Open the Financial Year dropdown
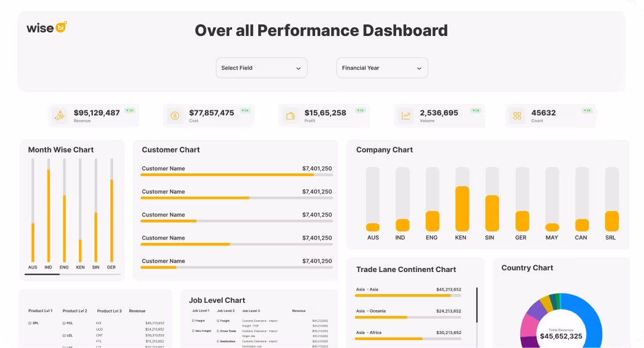The image size is (644, 348). pos(382,68)
